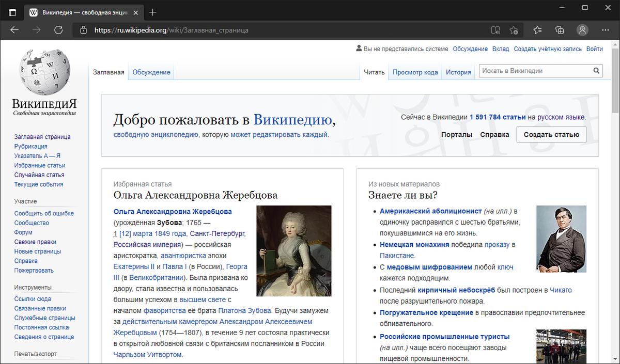Screen dimensions: 620x364
Task: Add this page to favorites with the star-plus icon
Action: [x=514, y=30]
